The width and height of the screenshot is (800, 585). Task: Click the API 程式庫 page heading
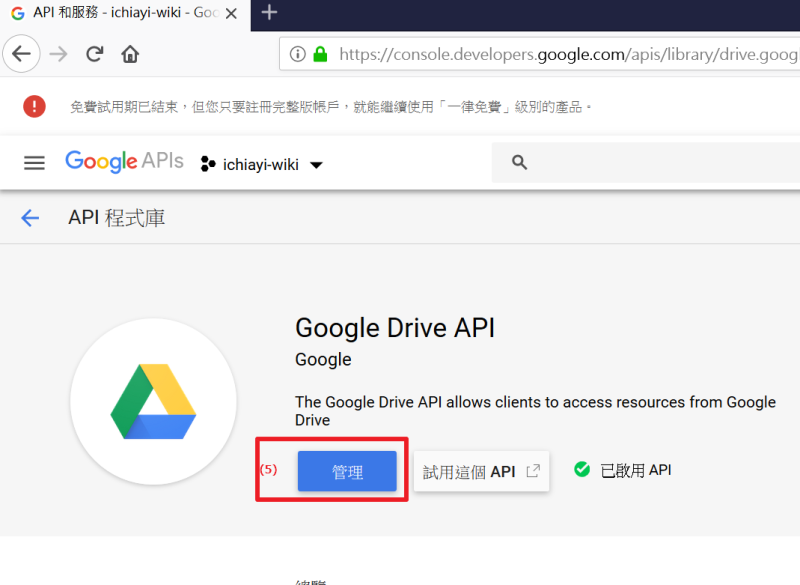tap(117, 218)
